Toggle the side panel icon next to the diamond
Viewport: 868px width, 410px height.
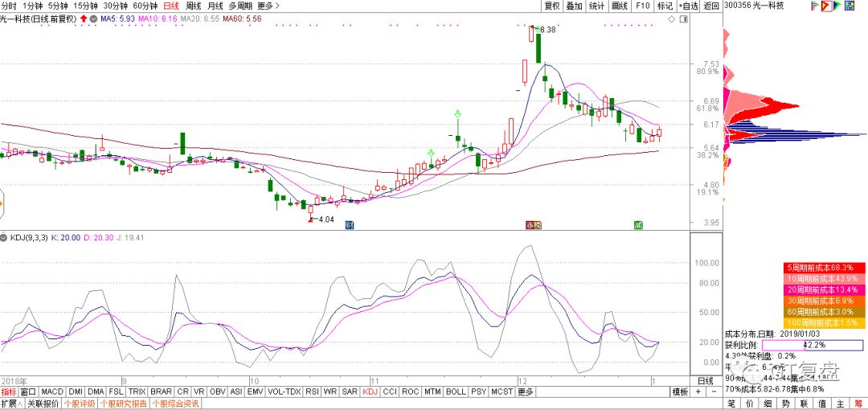tap(684, 18)
